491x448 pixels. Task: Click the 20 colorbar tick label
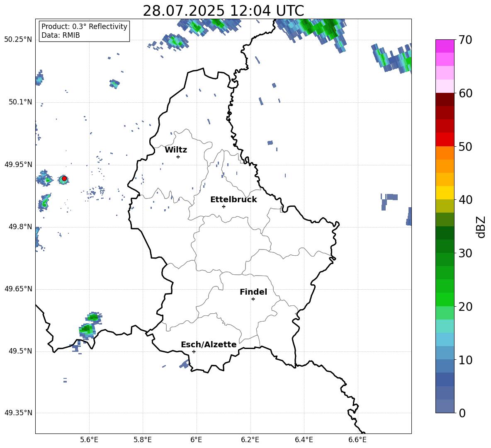click(x=465, y=307)
